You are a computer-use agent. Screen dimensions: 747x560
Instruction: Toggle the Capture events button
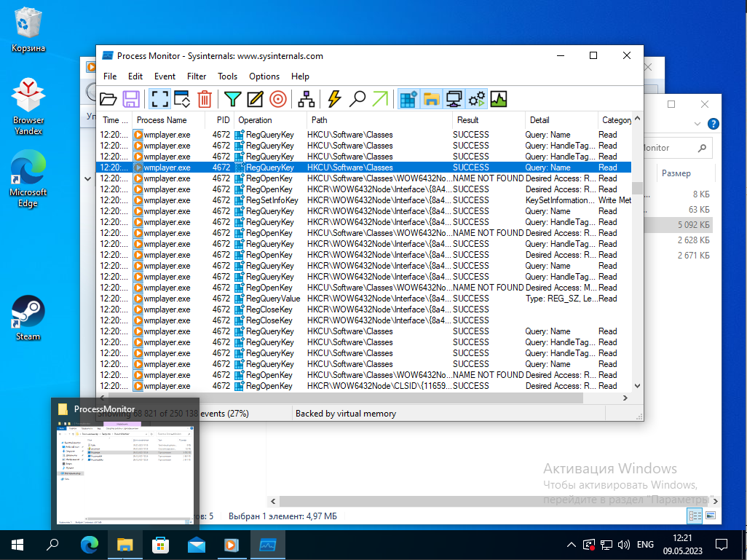coord(159,99)
